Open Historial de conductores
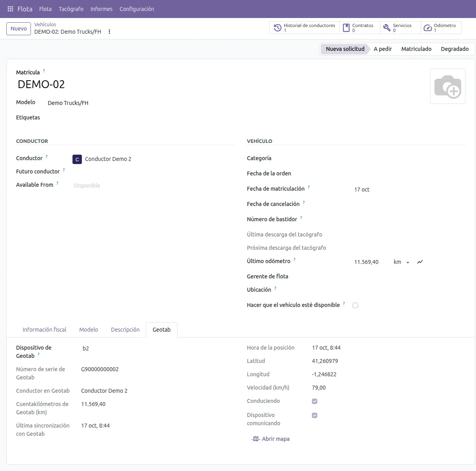This screenshot has height=471, width=476. click(x=304, y=28)
